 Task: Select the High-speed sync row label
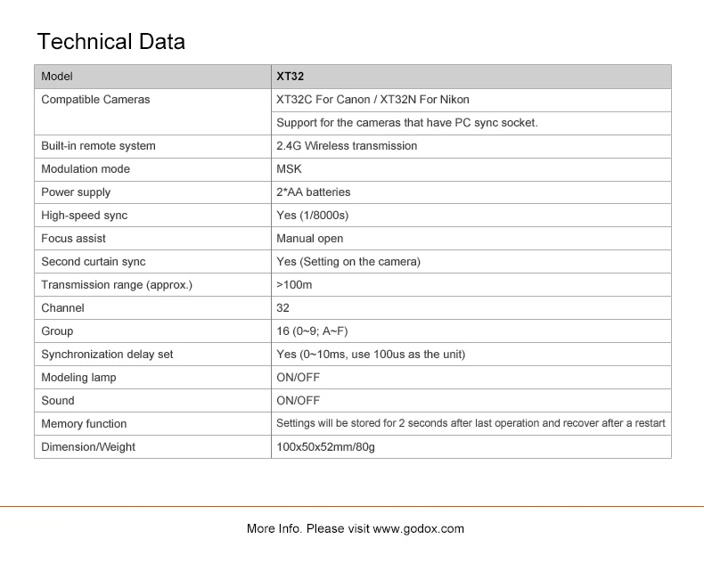click(x=84, y=216)
